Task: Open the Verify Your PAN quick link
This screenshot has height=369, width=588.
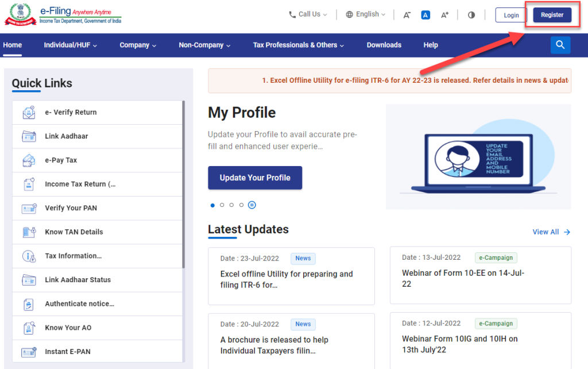Action: click(x=97, y=208)
